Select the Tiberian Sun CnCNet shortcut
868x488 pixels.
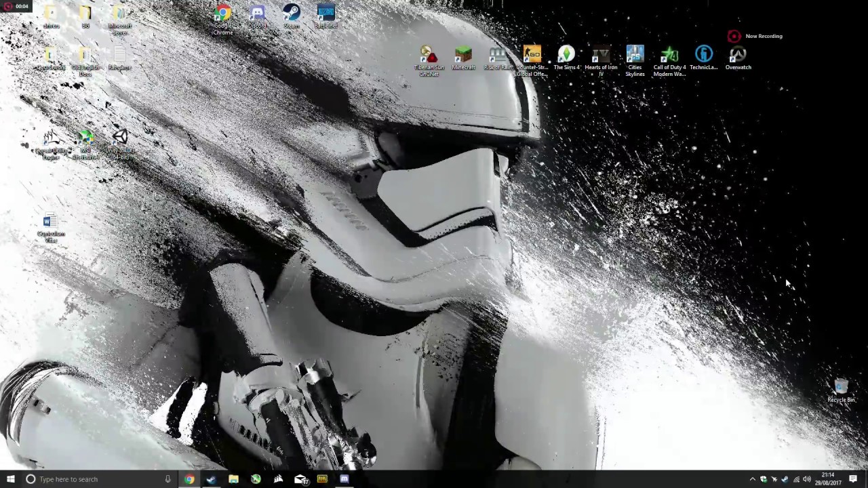tap(429, 61)
